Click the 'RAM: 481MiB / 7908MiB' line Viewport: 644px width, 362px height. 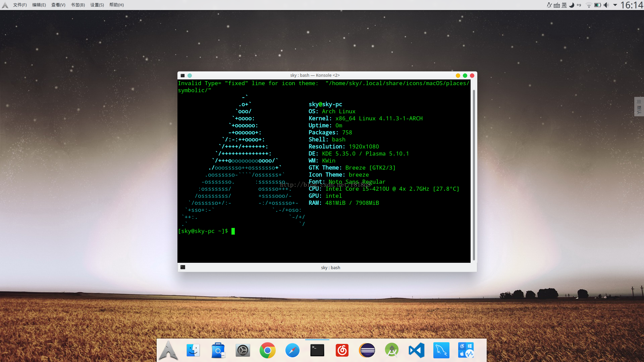(344, 203)
